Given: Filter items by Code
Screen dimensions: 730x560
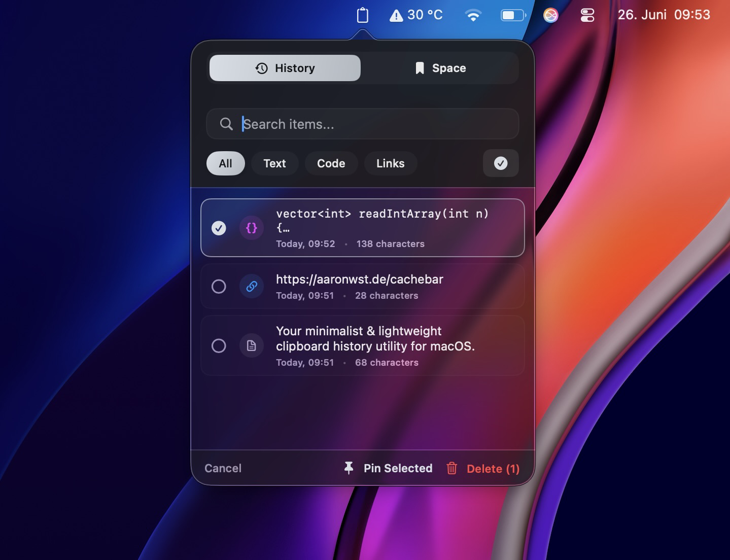Looking at the screenshot, I should (x=331, y=163).
